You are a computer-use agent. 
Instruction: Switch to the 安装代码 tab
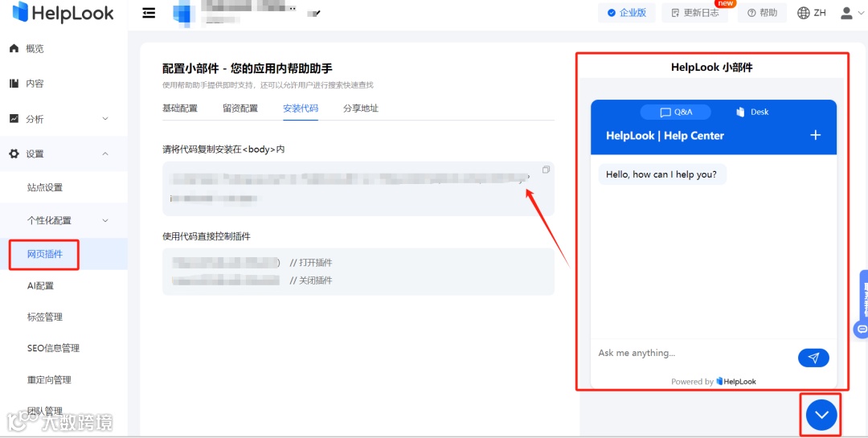click(301, 108)
